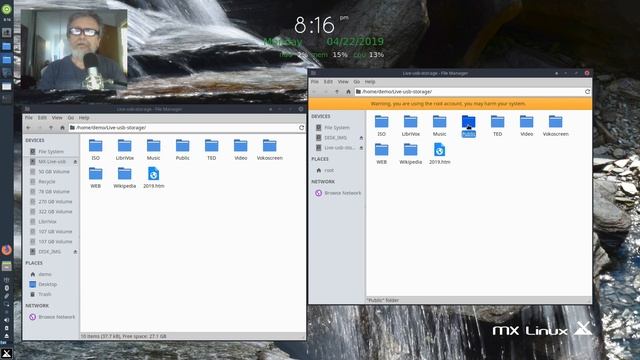Select 2019.htm file in left File Manager
The width and height of the screenshot is (640, 360).
coord(153,177)
